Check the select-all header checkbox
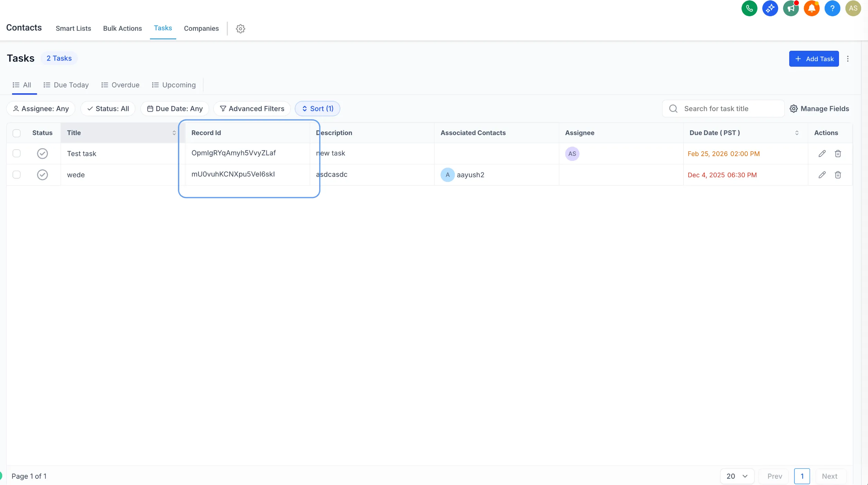Screen dimensions: 868x485 coord(17,133)
